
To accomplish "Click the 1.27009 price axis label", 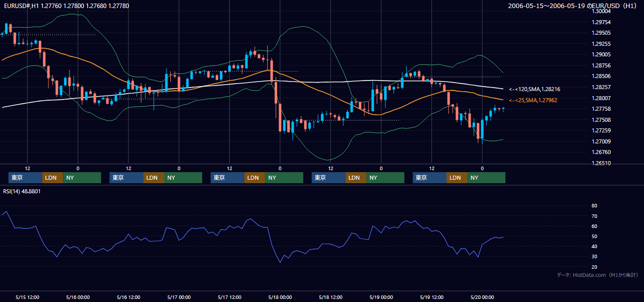I will click(x=601, y=141).
